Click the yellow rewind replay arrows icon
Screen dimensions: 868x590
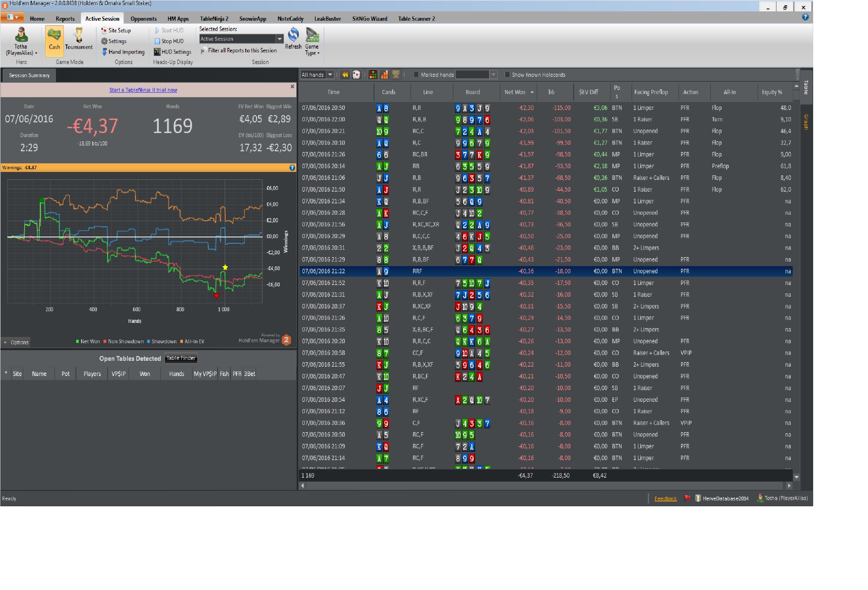(x=345, y=75)
